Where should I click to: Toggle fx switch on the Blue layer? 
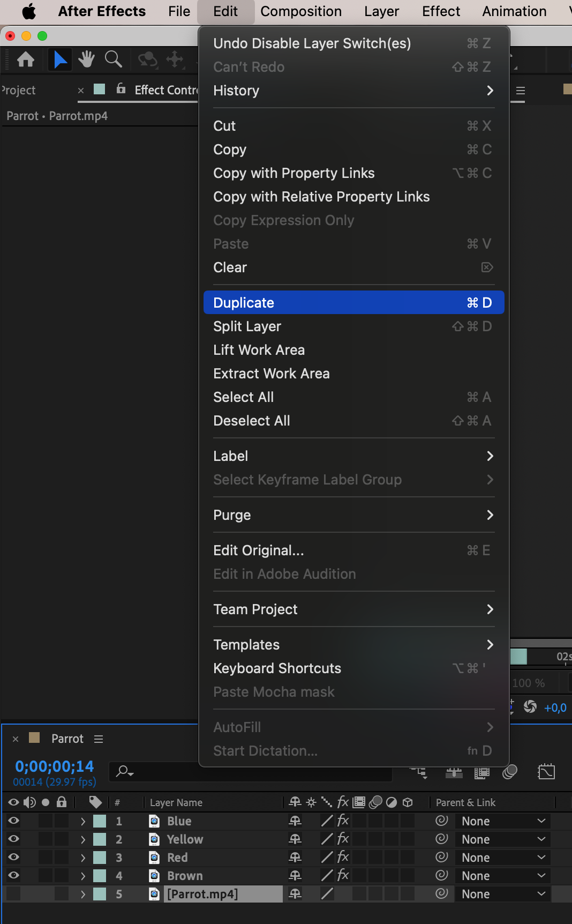tap(343, 821)
